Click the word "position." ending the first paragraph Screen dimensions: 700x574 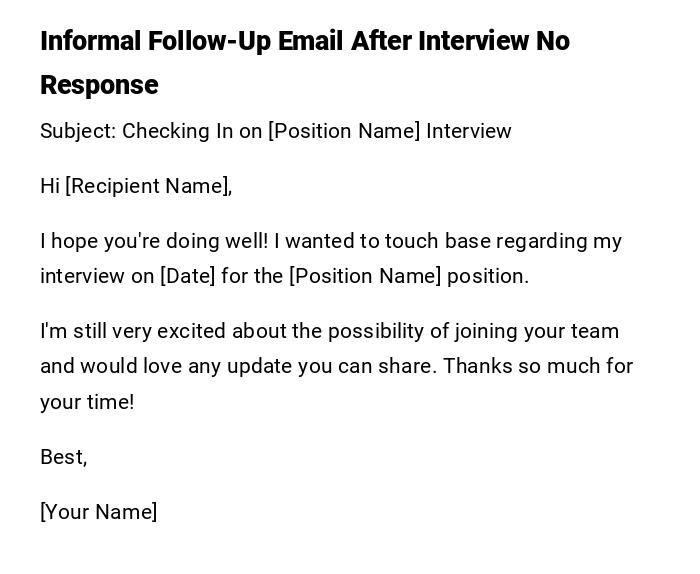[x=488, y=276]
